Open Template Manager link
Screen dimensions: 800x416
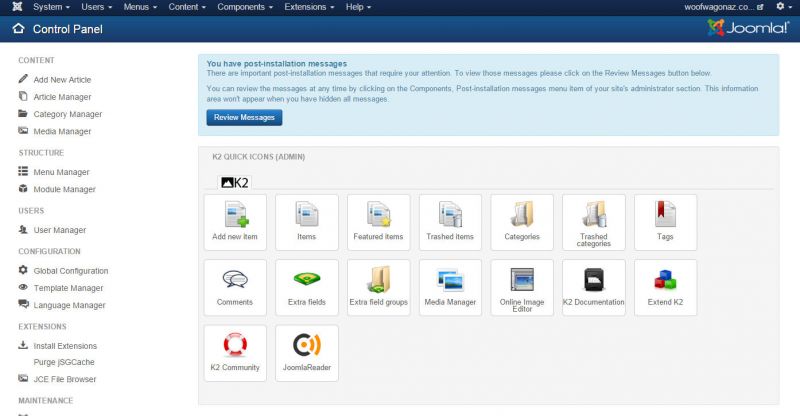tap(68, 288)
